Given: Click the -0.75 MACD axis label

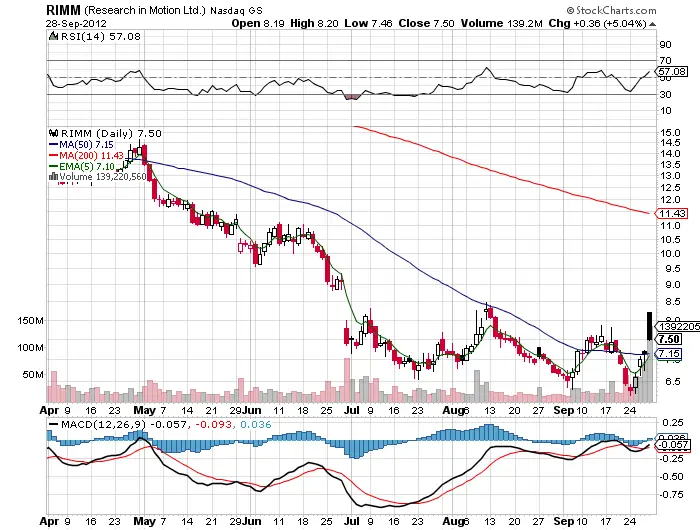Looking at the screenshot, I should click(672, 495).
